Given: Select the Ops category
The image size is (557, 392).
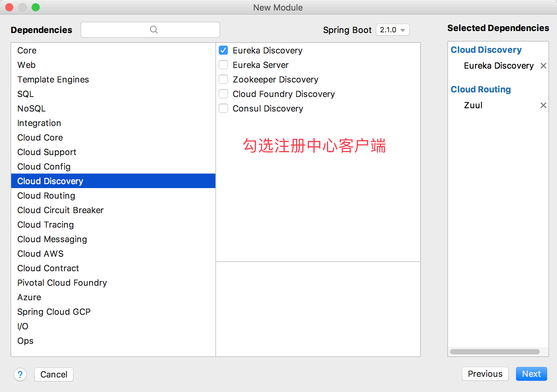Looking at the screenshot, I should pyautogui.click(x=113, y=341).
